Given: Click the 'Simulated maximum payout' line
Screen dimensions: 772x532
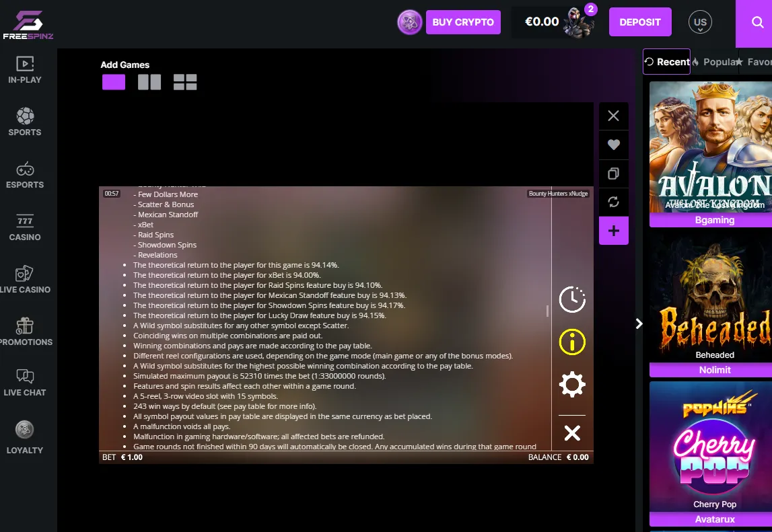Looking at the screenshot, I should tap(260, 376).
